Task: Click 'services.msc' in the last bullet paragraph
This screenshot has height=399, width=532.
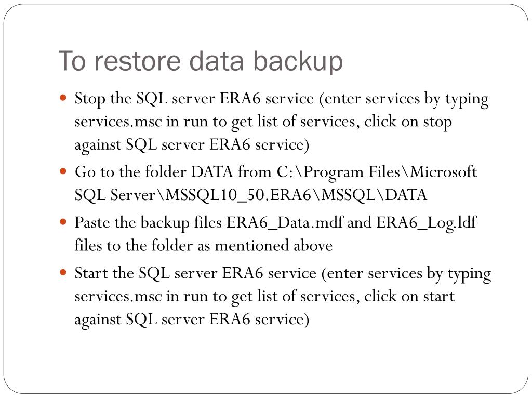Action: click(118, 296)
